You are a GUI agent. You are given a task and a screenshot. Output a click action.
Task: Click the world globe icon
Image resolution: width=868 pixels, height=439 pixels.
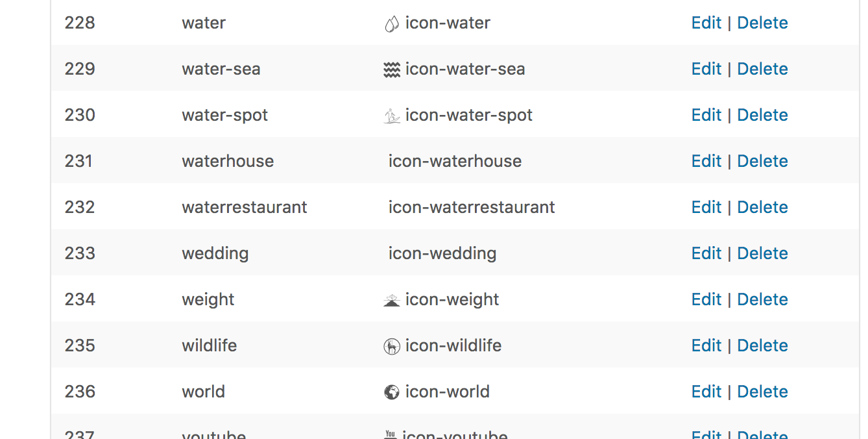(391, 392)
